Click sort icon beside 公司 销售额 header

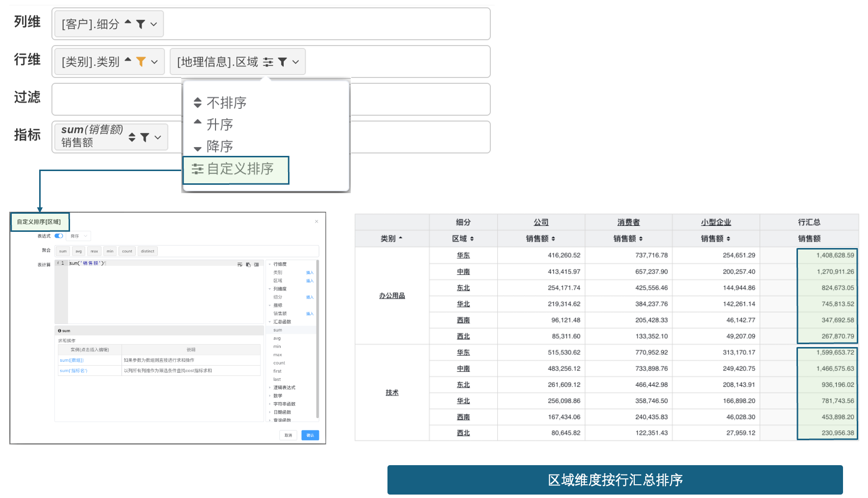click(553, 239)
